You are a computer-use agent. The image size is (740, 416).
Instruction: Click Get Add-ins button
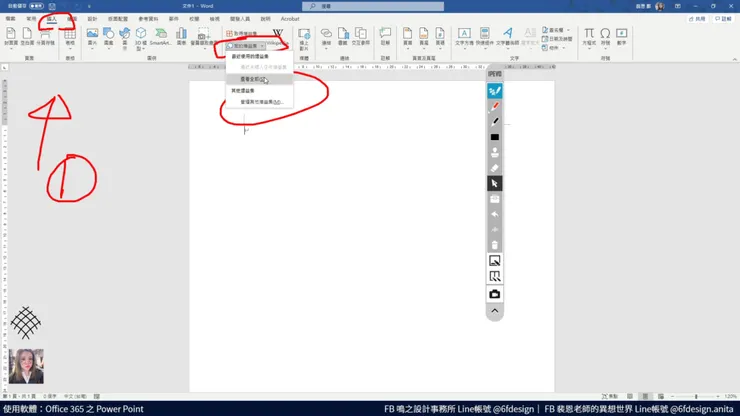242,34
